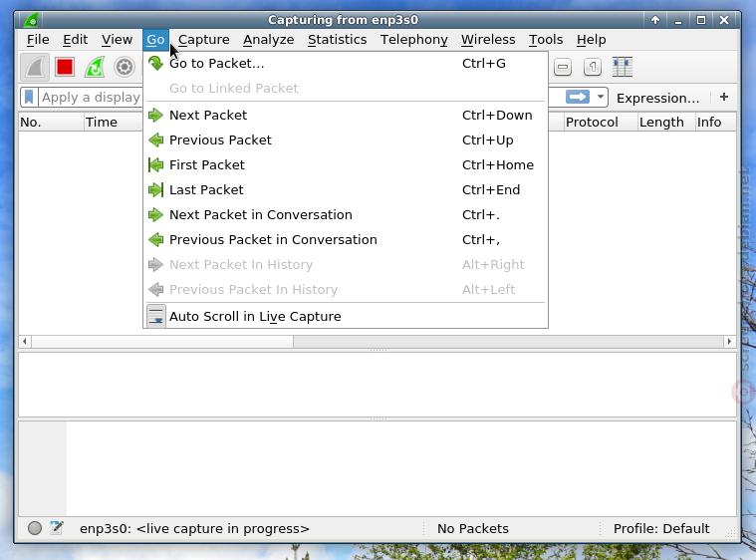Toggle Auto Scroll in Live Capture
Screen dimensions: 756x560
tap(346, 317)
